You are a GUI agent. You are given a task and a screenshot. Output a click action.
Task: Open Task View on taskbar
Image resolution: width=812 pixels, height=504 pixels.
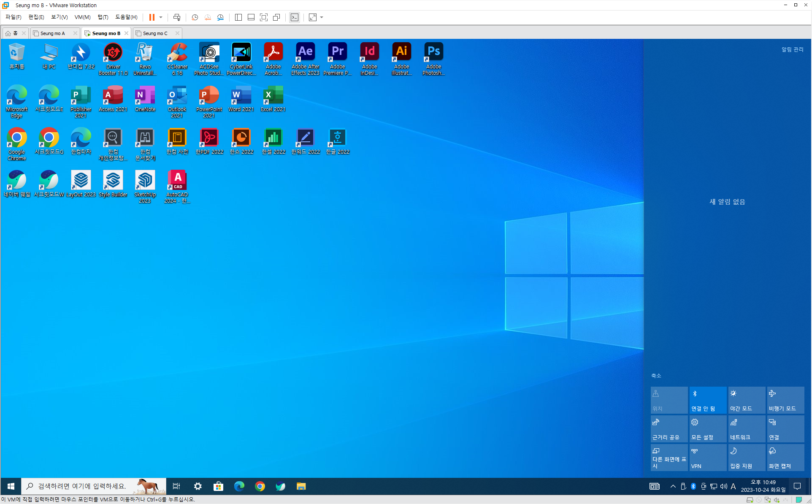pyautogui.click(x=176, y=486)
